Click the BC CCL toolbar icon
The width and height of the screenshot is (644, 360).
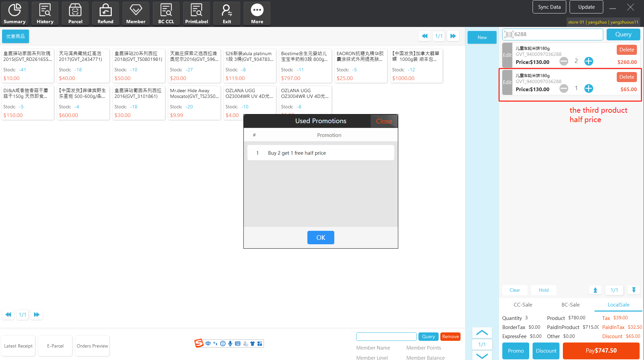[x=166, y=13]
